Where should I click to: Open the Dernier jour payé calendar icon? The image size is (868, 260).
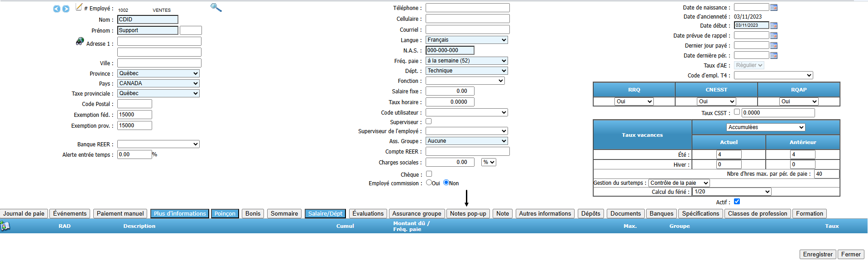pyautogui.click(x=774, y=45)
